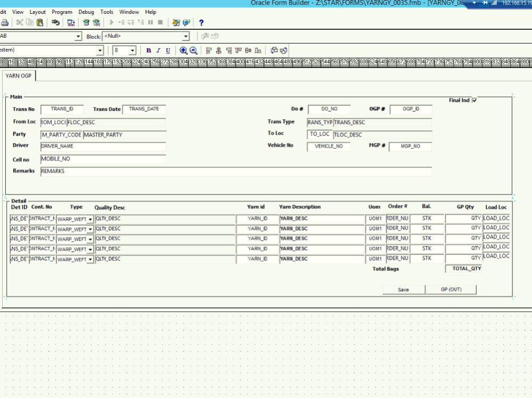This screenshot has width=532, height=398.
Task: Open the font name dropdown
Action: [100, 50]
